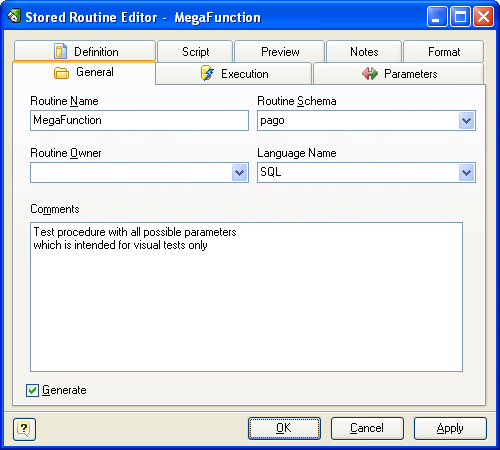Click the Parameters red-green arrows icon
The image size is (500, 450).
[370, 74]
